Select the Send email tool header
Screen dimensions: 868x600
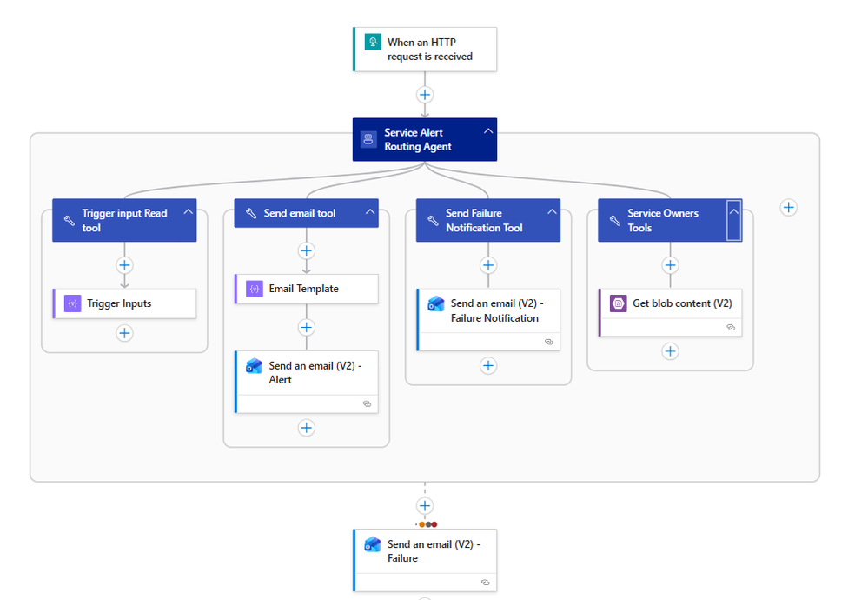pos(306,213)
